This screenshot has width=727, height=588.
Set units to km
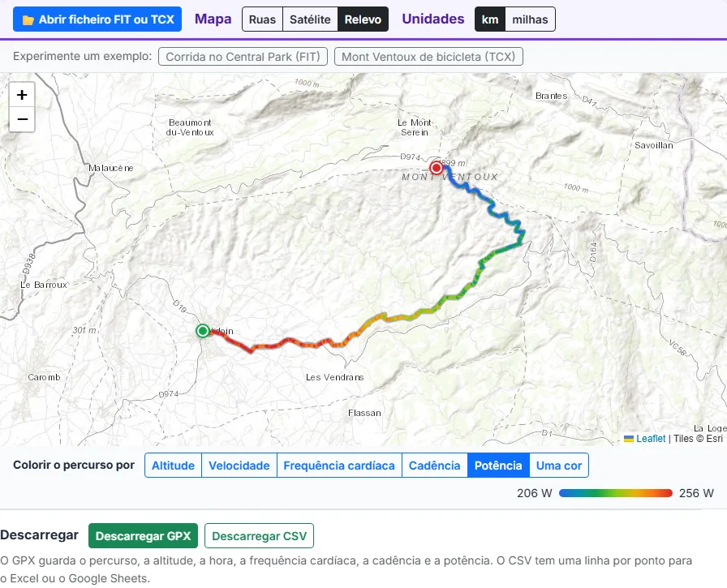point(490,19)
